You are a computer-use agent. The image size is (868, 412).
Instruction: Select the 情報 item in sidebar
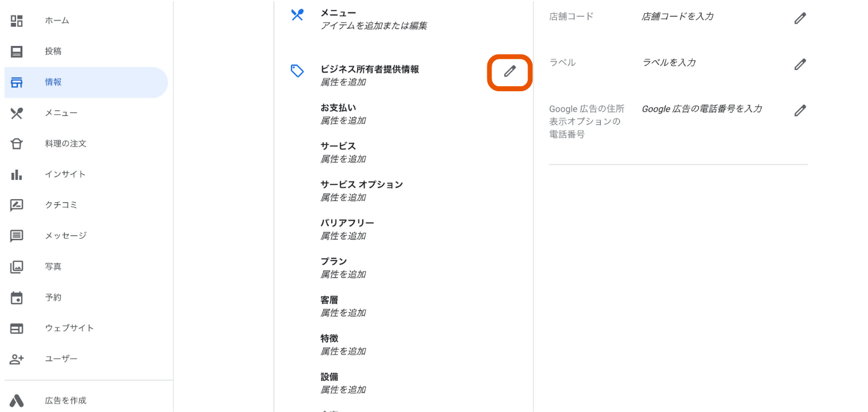(86, 82)
